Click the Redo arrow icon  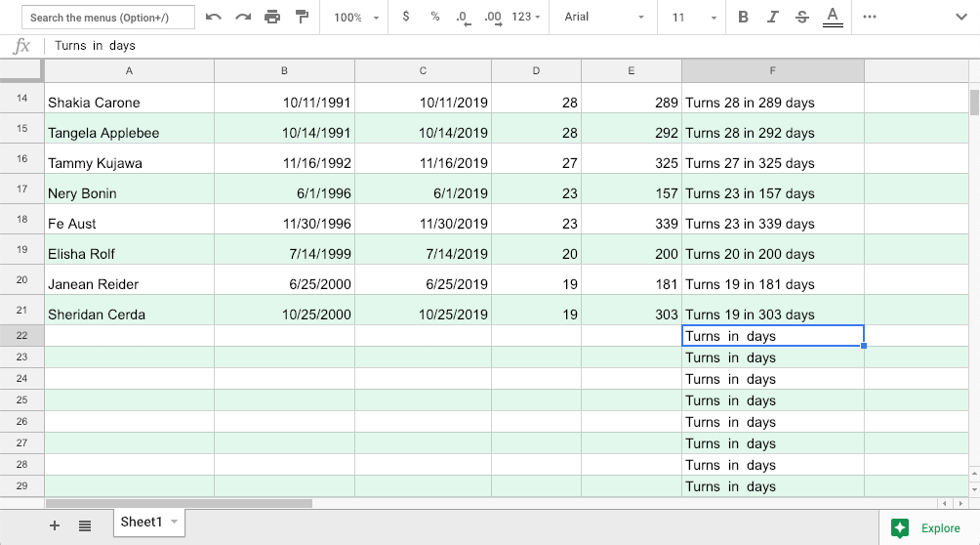click(243, 18)
